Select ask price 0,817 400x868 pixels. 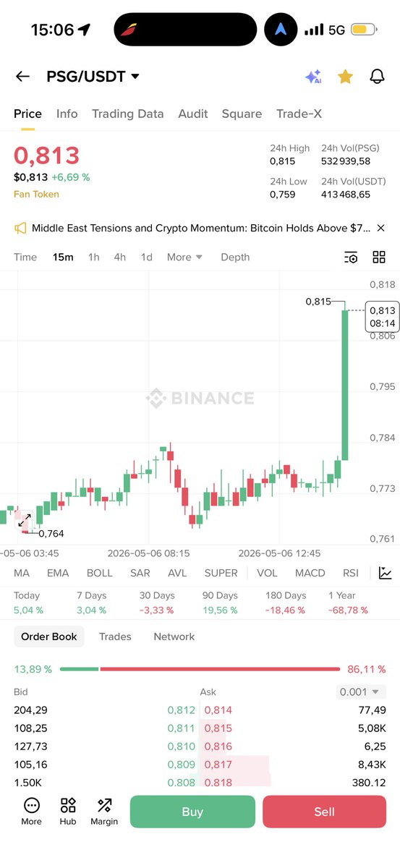click(218, 764)
